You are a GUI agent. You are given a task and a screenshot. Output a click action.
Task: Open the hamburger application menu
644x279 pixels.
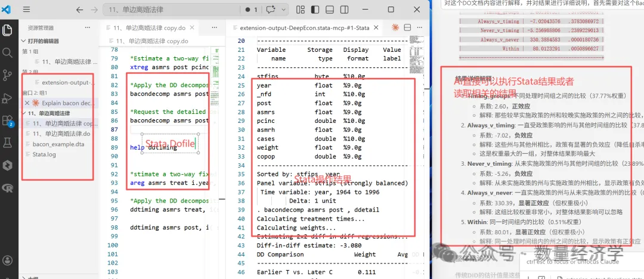point(26,10)
